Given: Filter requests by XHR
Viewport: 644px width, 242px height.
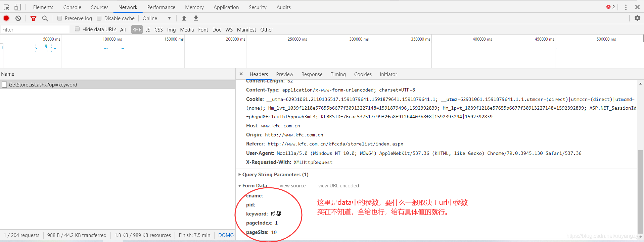Looking at the screenshot, I should 137,29.
